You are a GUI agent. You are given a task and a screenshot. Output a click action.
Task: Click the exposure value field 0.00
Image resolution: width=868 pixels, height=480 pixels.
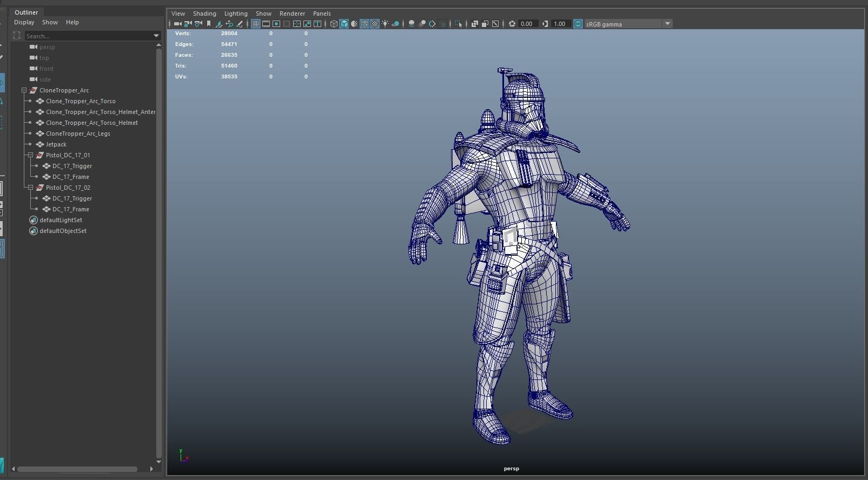click(x=527, y=24)
